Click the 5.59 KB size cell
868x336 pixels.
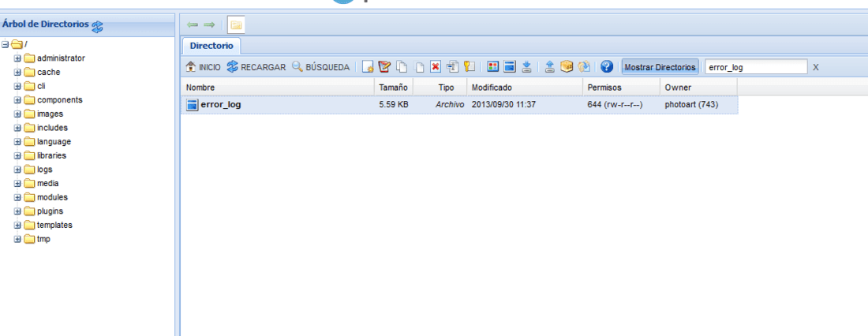(394, 105)
